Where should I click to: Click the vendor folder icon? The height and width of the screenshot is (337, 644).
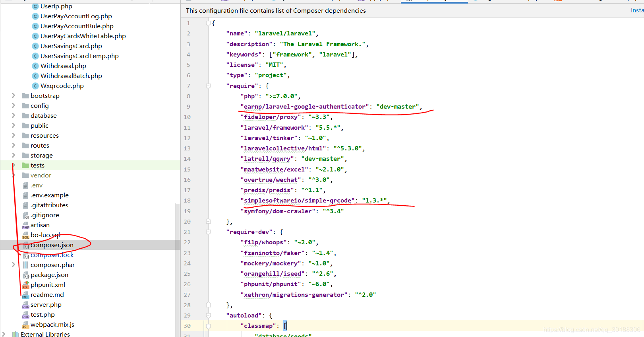tap(25, 175)
